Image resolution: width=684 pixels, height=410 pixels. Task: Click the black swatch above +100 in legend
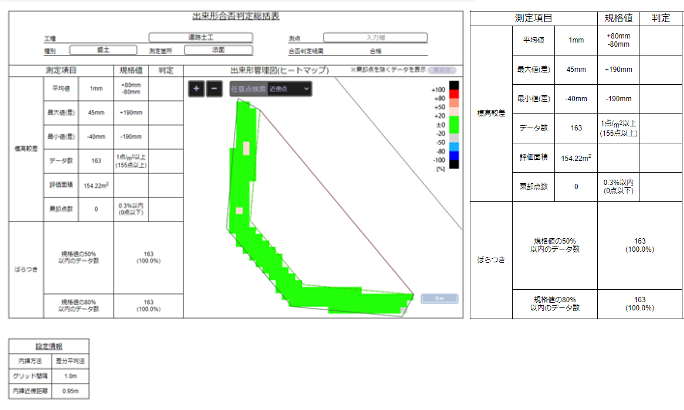(454, 85)
